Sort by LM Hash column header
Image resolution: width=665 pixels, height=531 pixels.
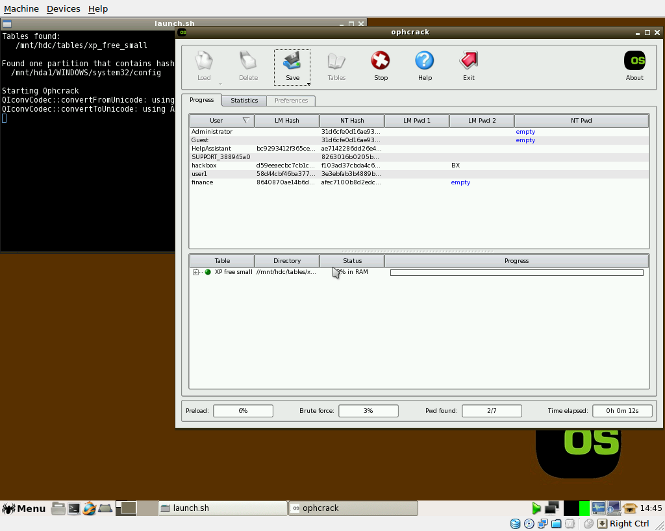287,120
